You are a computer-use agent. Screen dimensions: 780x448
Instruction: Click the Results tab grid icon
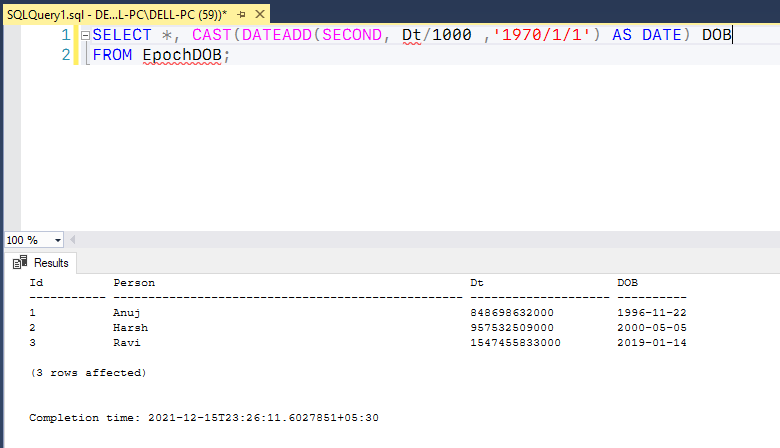[x=20, y=262]
